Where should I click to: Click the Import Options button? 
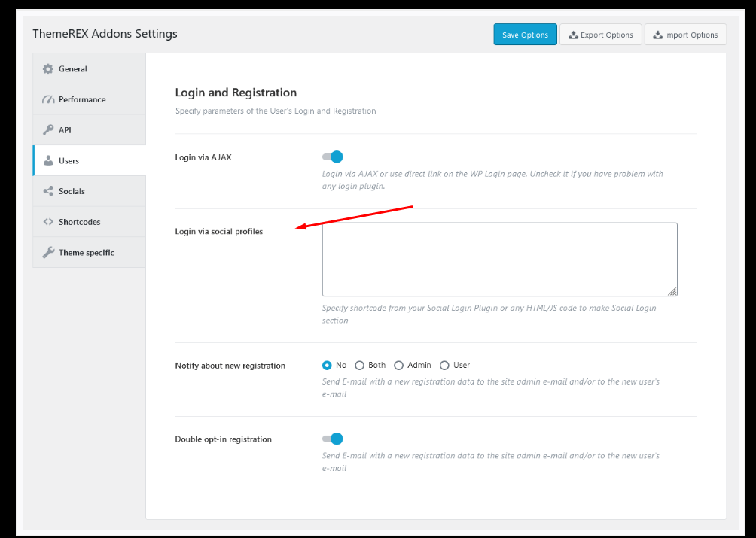[x=686, y=35]
